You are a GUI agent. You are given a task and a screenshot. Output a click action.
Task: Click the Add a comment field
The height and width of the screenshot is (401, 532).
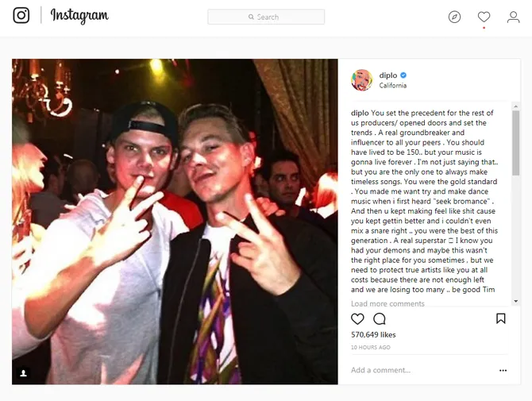click(x=422, y=370)
